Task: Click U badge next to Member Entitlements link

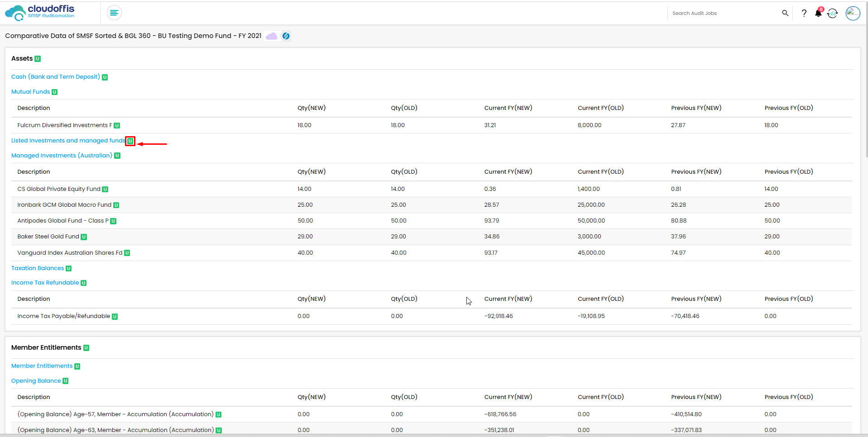Action: (77, 366)
